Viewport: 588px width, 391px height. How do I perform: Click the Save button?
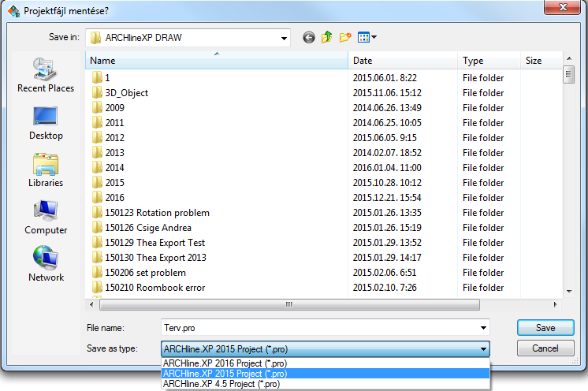(545, 327)
